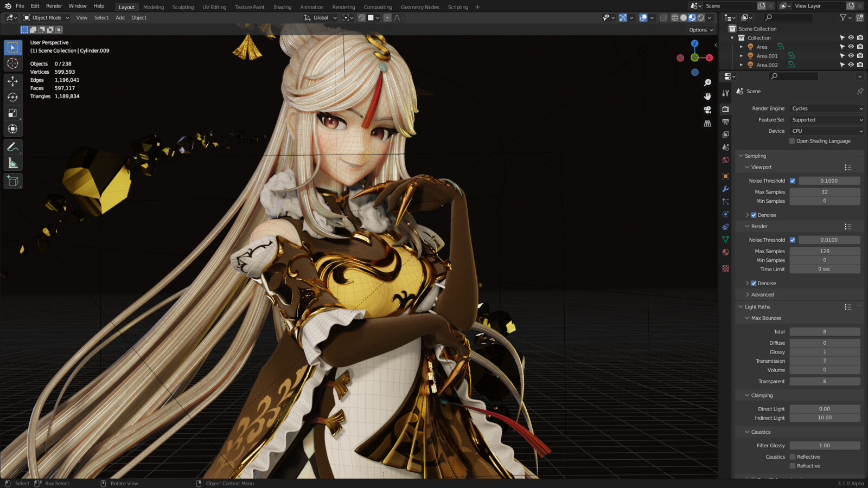Open the Physics properties tab
This screenshot has width=868, height=488.
pos(725,214)
